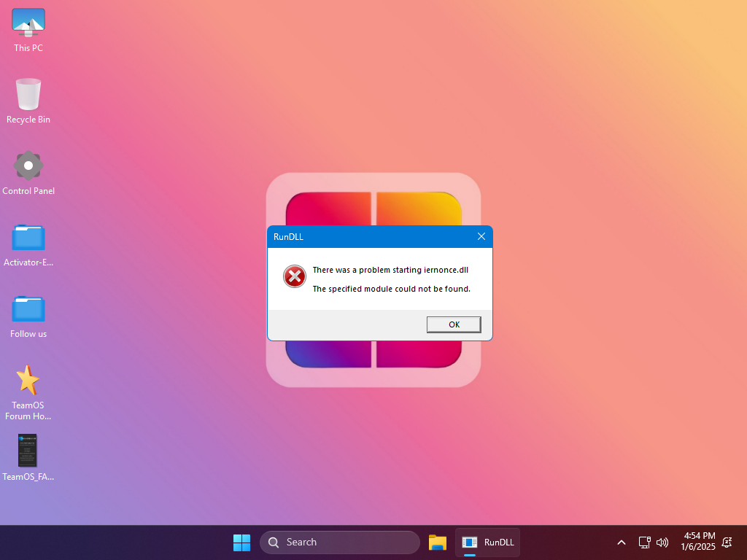Screen dimensions: 747x560
Task: Open the notification bell icon
Action: (727, 542)
